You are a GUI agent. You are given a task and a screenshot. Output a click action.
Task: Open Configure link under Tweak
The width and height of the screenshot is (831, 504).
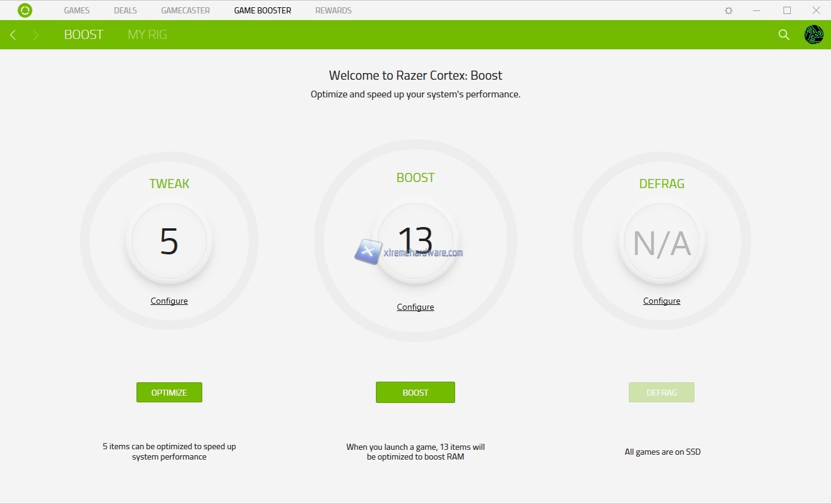point(169,301)
